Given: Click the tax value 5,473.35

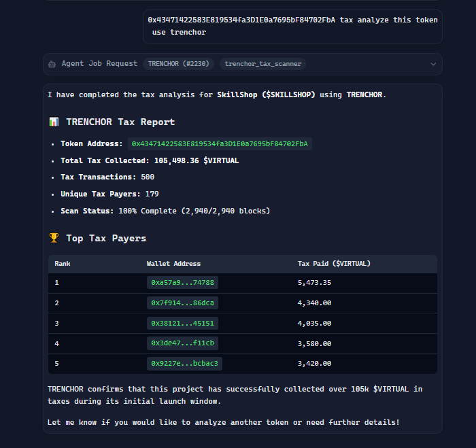Looking at the screenshot, I should click(x=314, y=283).
